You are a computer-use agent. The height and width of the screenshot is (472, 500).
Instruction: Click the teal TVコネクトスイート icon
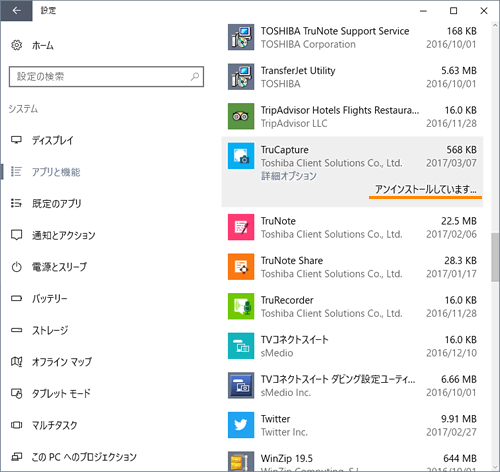click(241, 346)
